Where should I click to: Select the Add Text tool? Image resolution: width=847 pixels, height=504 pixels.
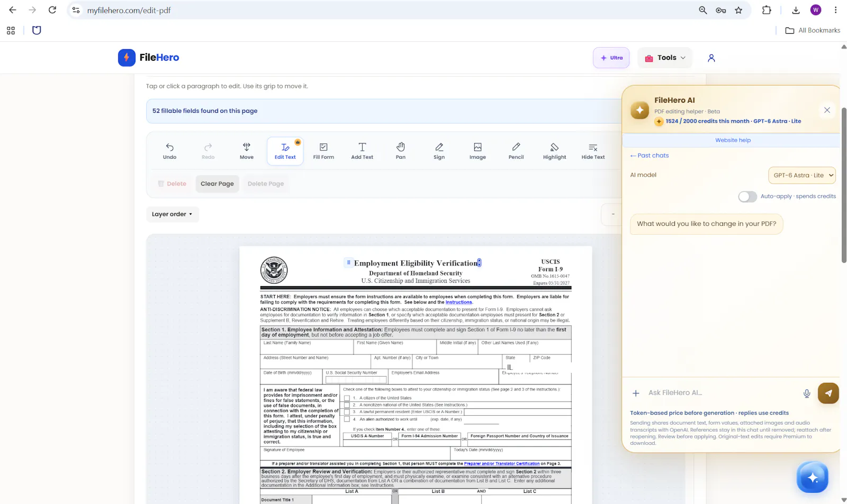[362, 151]
